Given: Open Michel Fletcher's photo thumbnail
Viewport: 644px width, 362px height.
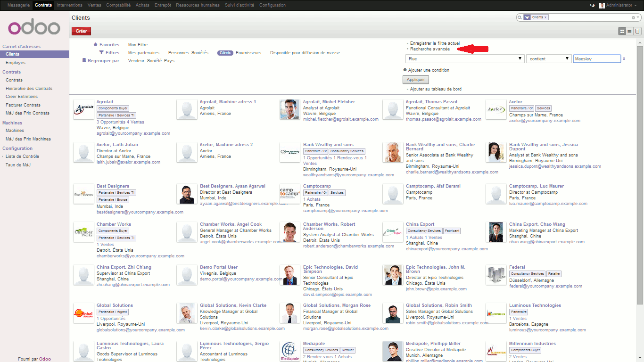Looking at the screenshot, I should tap(290, 109).
